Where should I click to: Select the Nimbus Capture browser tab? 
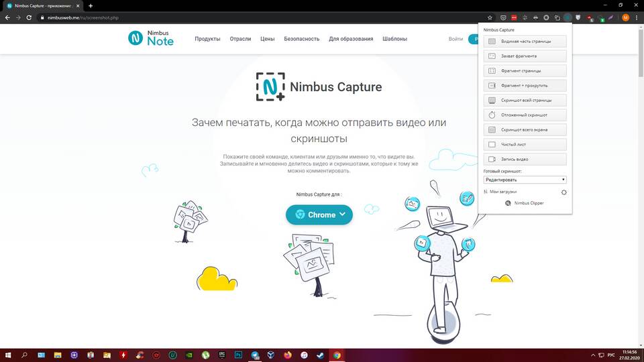pos(43,6)
